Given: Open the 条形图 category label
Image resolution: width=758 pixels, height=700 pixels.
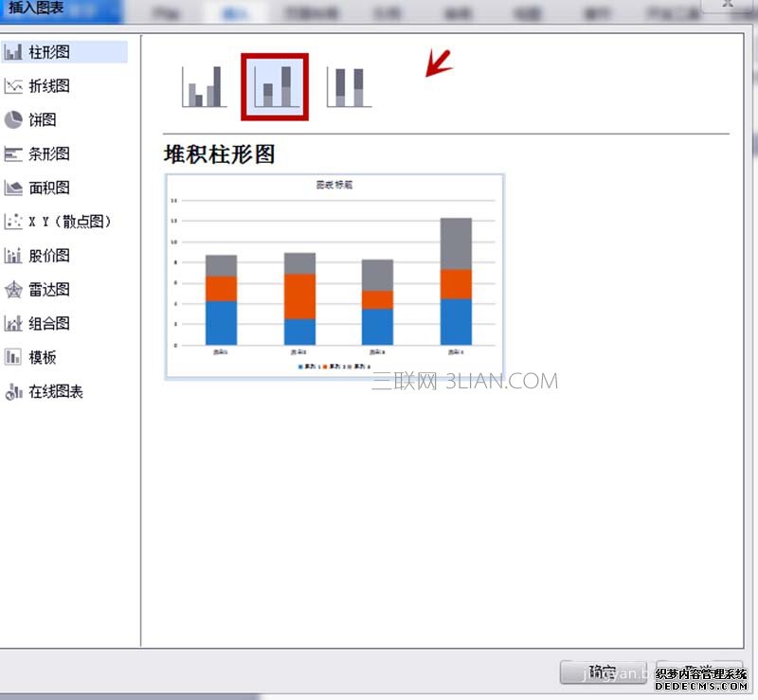Looking at the screenshot, I should coord(49,153).
